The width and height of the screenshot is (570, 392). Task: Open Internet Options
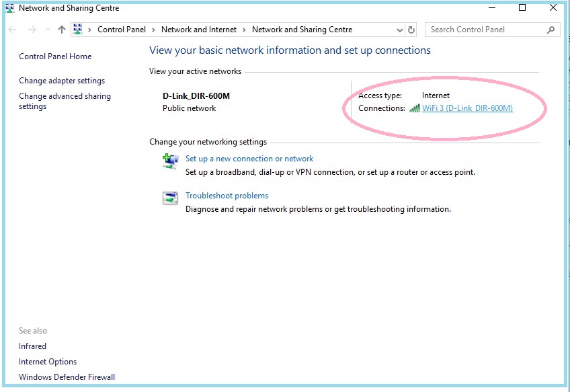tap(48, 362)
